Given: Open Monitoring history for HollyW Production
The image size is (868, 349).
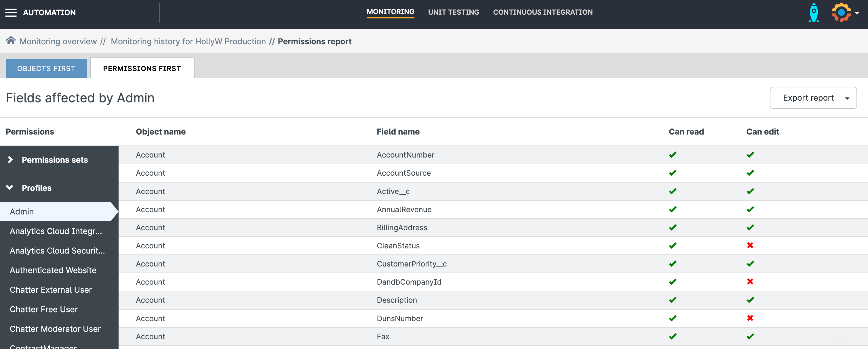Looking at the screenshot, I should click(x=188, y=41).
